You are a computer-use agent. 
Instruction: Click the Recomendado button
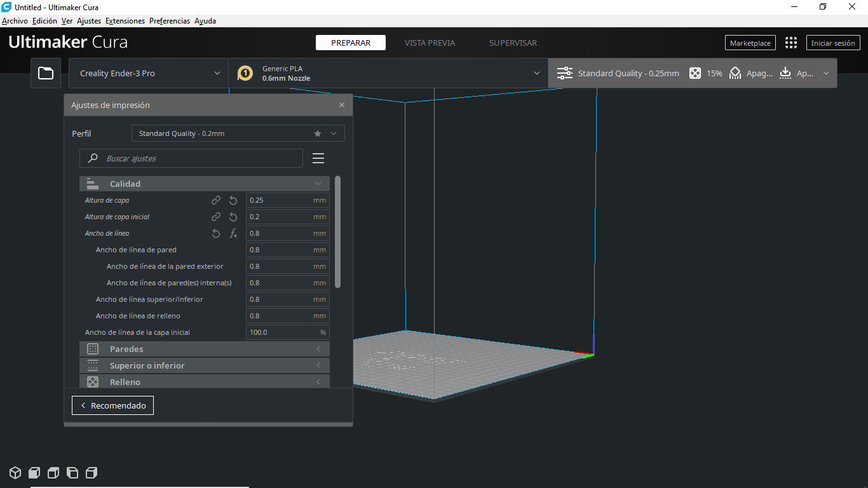click(x=112, y=405)
